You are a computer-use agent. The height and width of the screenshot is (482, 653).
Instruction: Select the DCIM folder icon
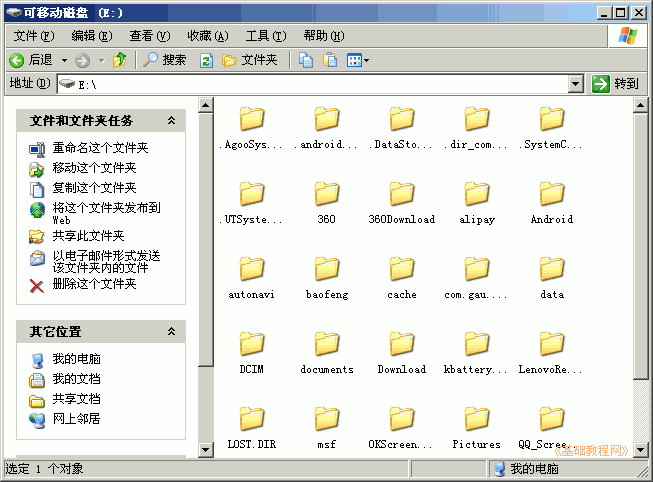point(252,344)
